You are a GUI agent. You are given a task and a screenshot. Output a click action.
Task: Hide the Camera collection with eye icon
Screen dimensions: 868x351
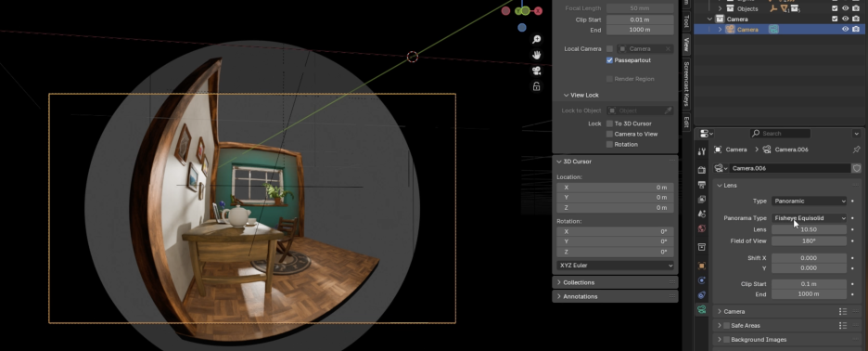[x=846, y=19]
